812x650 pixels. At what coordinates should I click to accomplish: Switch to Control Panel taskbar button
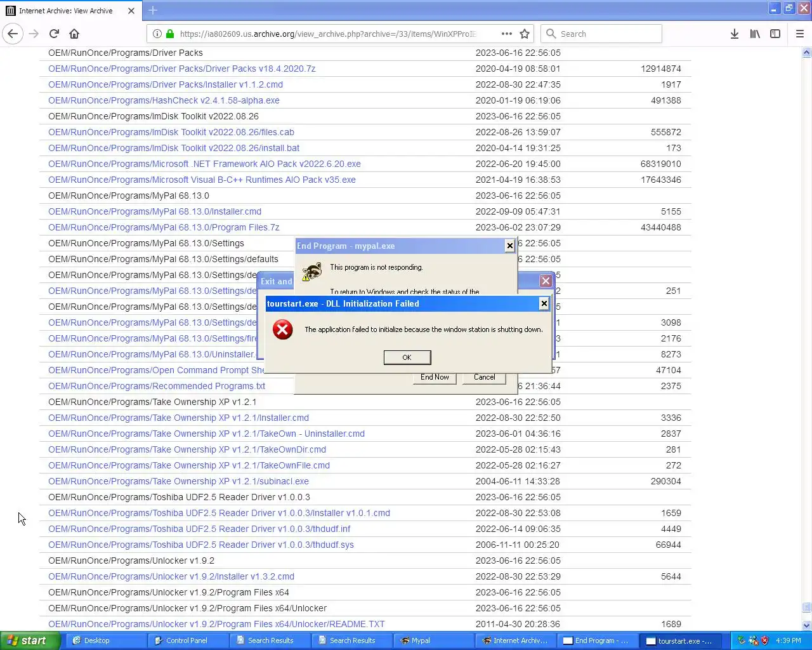[x=188, y=640]
